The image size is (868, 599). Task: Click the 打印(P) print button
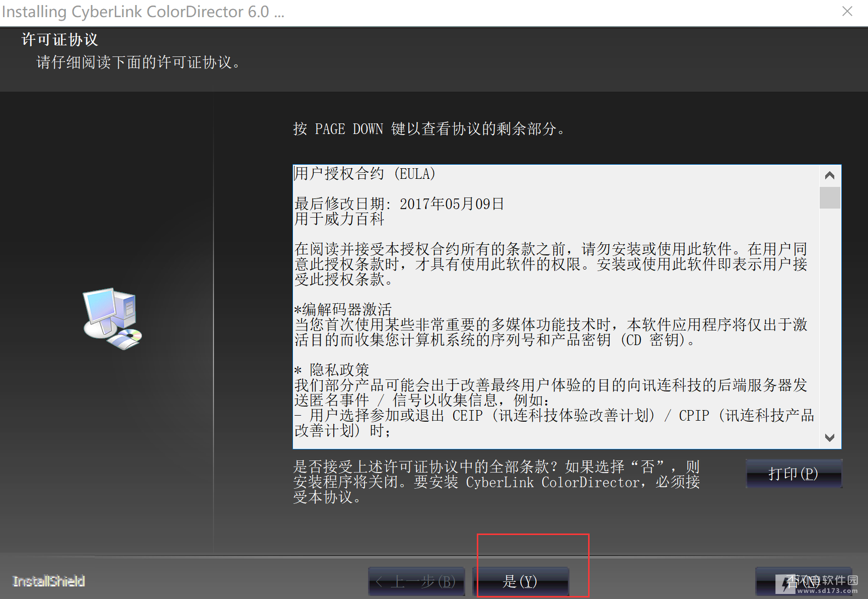tap(793, 474)
